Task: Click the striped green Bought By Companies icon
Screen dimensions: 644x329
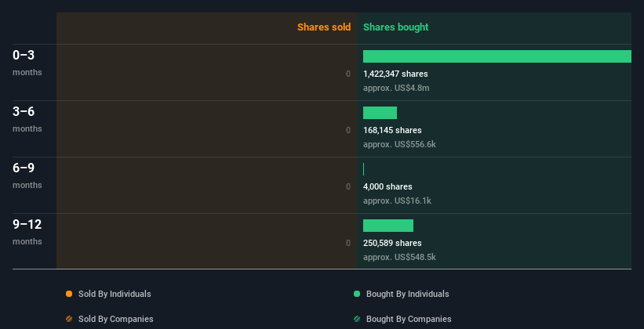Action: (356, 319)
